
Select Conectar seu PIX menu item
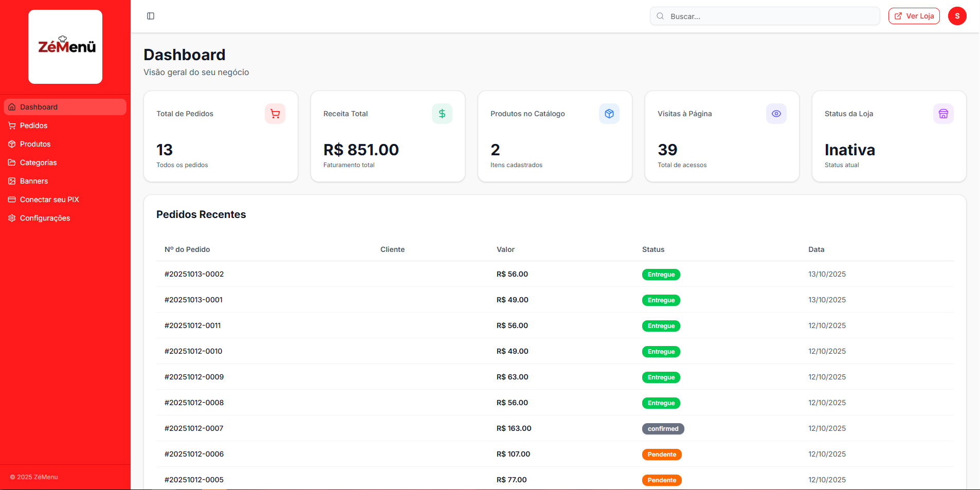coord(49,199)
